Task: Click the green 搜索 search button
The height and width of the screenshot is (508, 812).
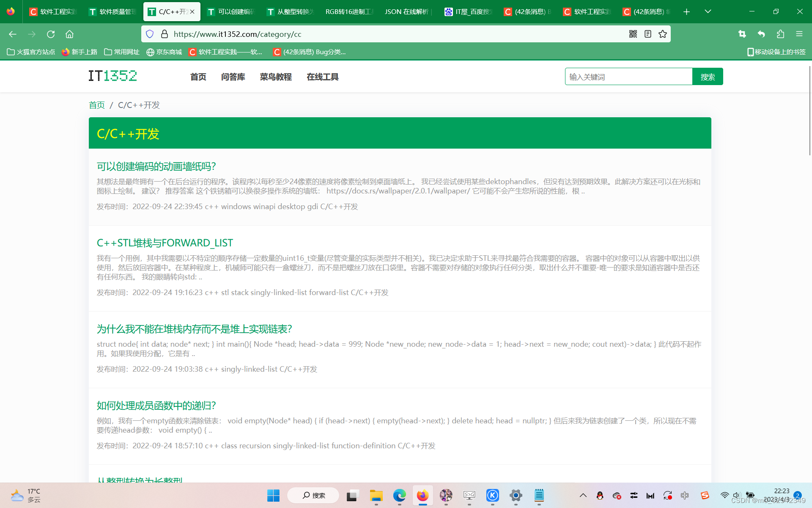Action: coord(707,77)
